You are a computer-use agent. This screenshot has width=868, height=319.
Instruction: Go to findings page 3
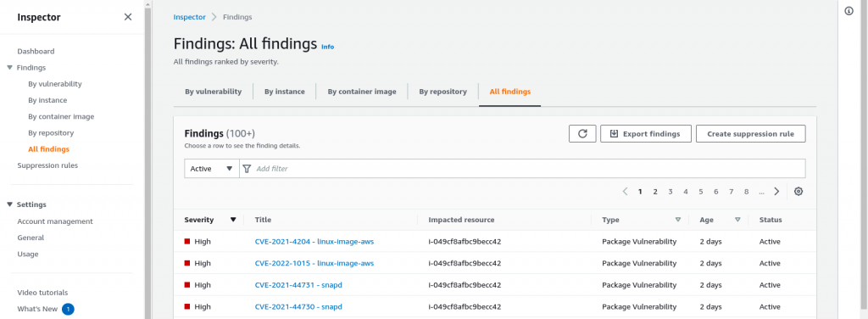point(670,192)
